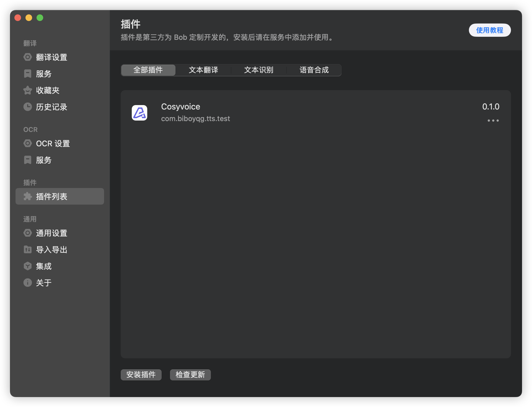This screenshot has height=407, width=532.
Task: Click the 检查更新 button
Action: coord(190,375)
